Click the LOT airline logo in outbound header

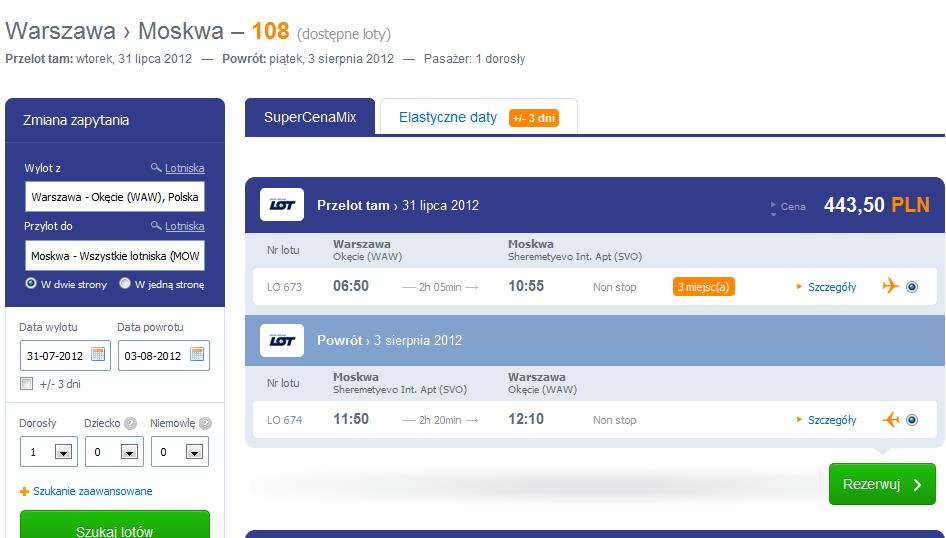(282, 204)
